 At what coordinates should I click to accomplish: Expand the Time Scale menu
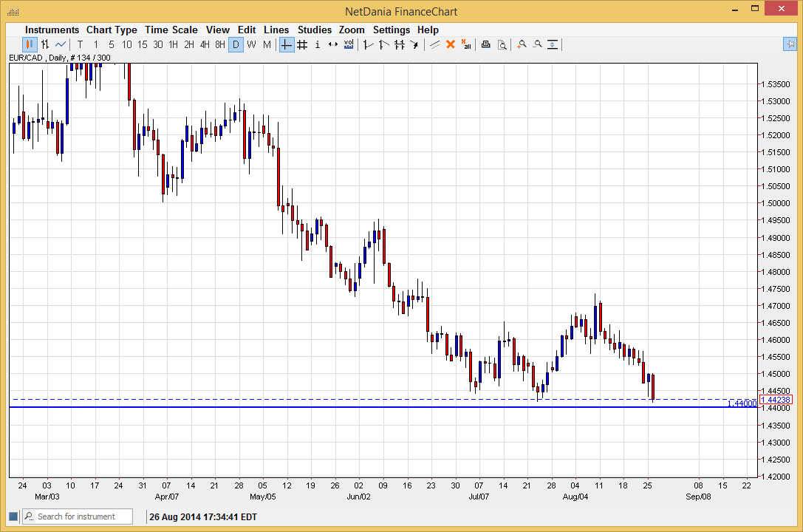coord(171,30)
